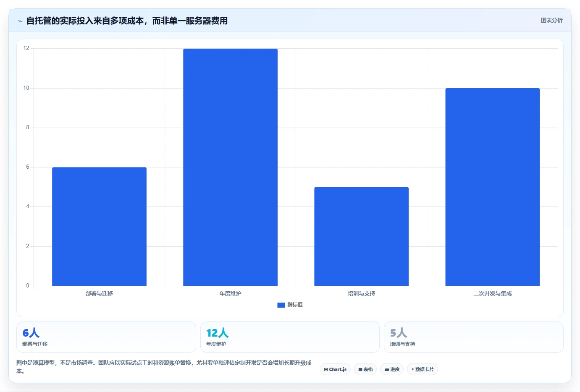Click the 部署与迁移 bar in the chart
This screenshot has width=580, height=392.
point(99,227)
